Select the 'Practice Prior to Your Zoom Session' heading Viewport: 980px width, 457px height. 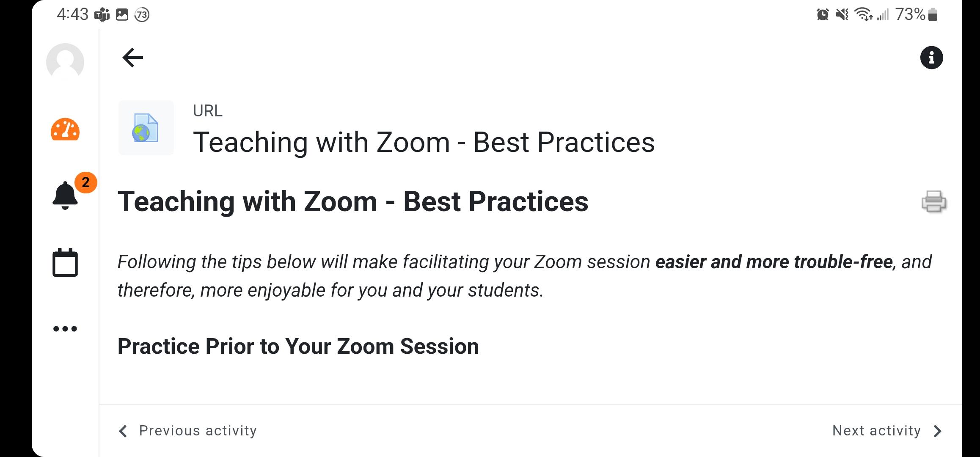click(298, 346)
